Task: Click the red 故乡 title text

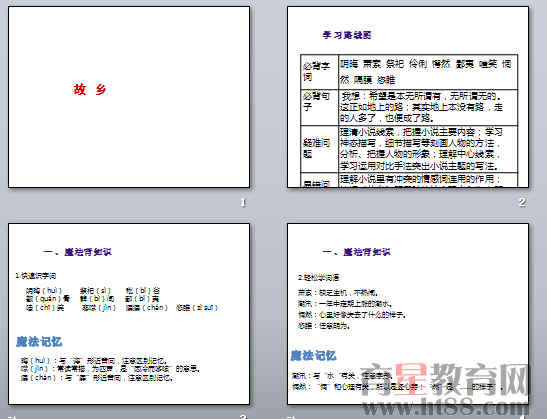Action: click(90, 89)
